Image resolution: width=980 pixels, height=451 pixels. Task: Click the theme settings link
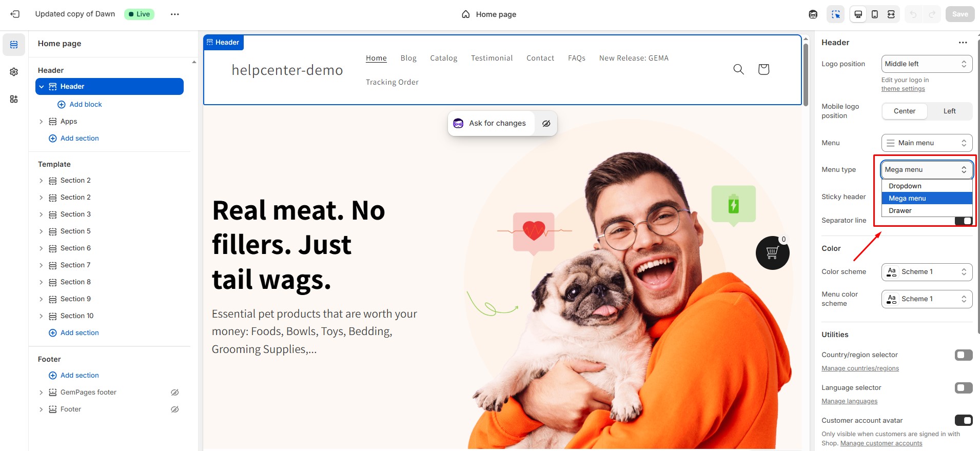point(903,89)
